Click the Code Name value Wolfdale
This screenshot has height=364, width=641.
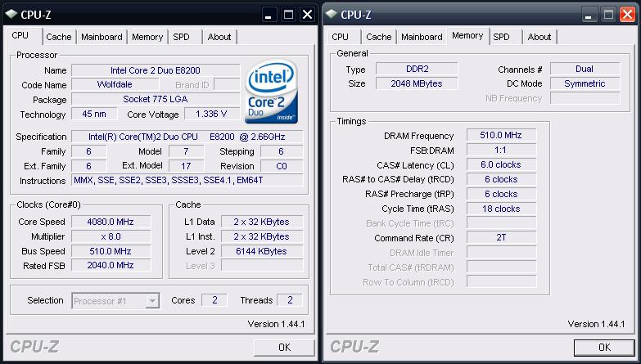pos(115,84)
